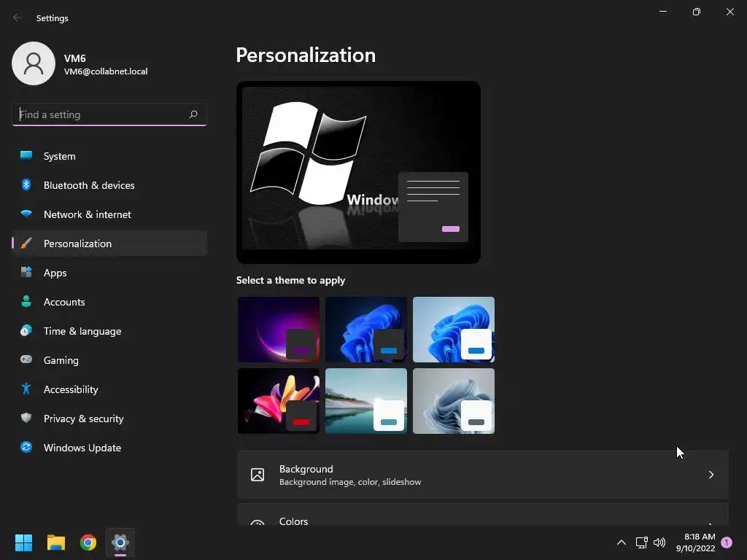Open the notification badge in taskbar

point(727,542)
